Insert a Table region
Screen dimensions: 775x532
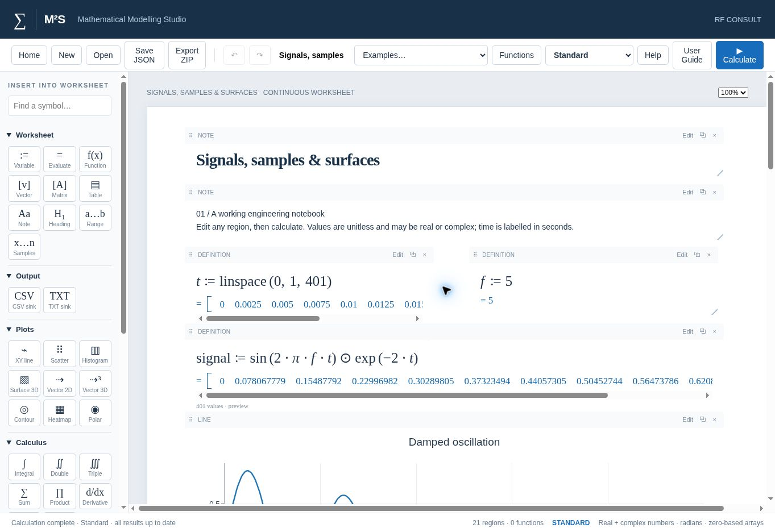coord(95,188)
